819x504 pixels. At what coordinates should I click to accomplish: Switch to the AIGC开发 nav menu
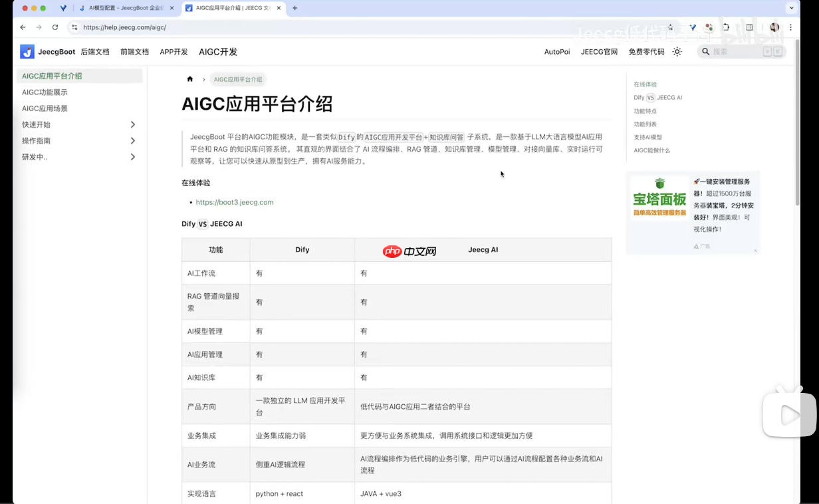[x=218, y=51]
